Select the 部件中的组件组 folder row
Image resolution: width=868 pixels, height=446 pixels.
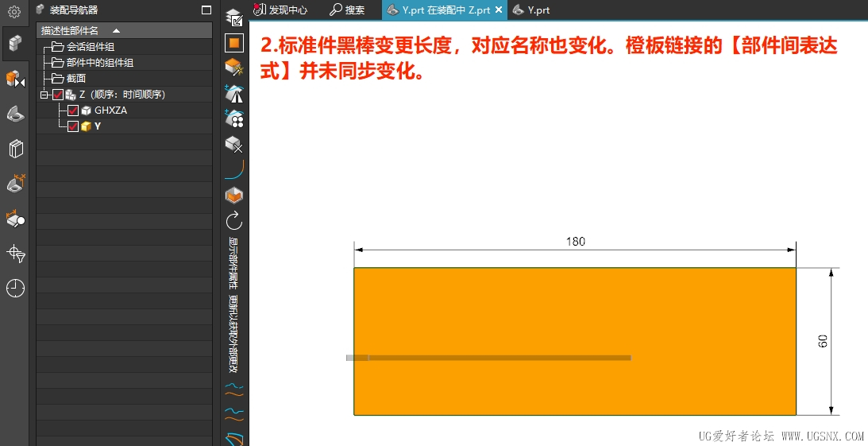[125, 63]
